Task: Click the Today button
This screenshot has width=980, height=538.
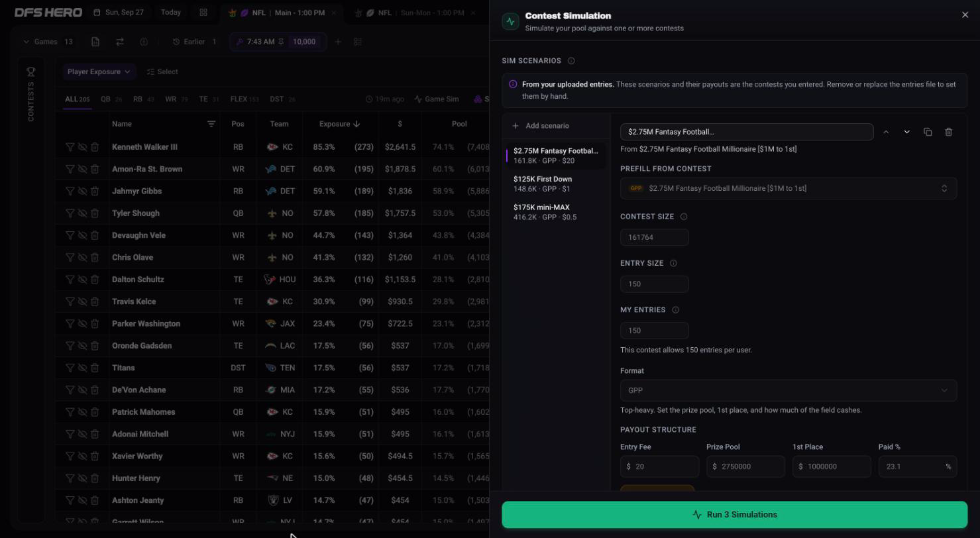Action: [x=170, y=13]
